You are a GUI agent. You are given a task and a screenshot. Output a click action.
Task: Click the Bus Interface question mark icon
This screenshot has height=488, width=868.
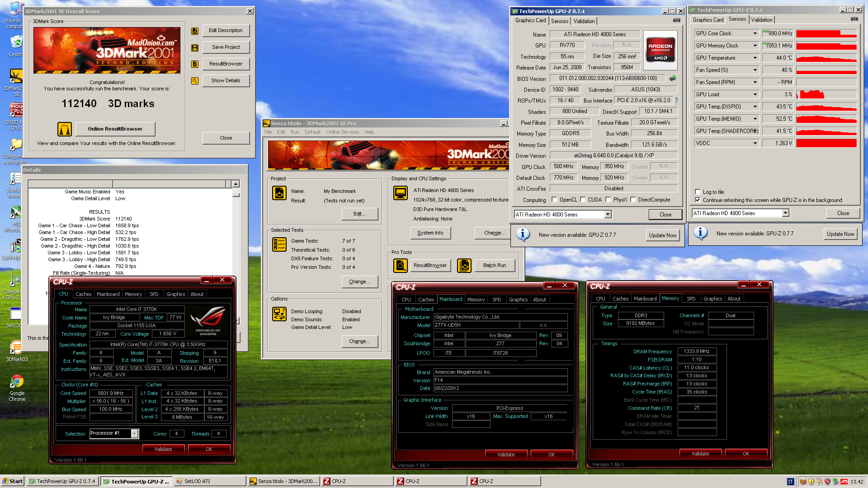[676, 100]
